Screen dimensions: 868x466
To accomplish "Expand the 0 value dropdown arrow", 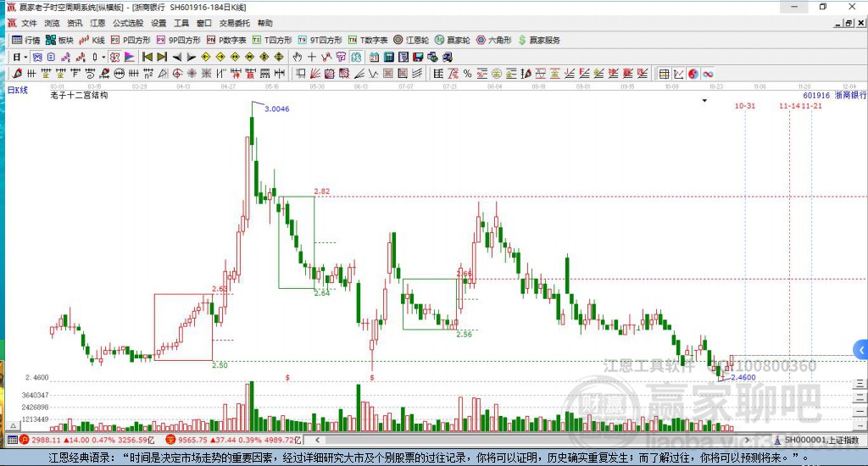I will pyautogui.click(x=103, y=57).
